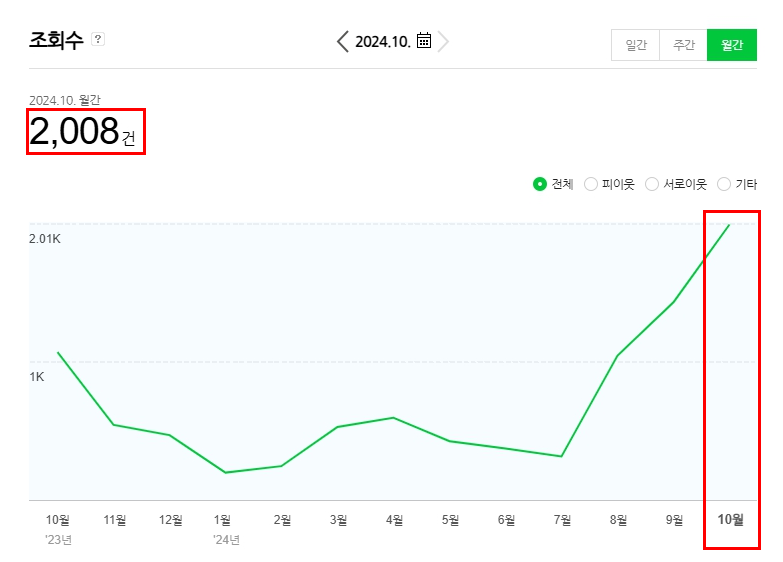Viewport: 783px width, 562px height.
Task: Select the 피이웃 radio button
Action: click(x=591, y=184)
